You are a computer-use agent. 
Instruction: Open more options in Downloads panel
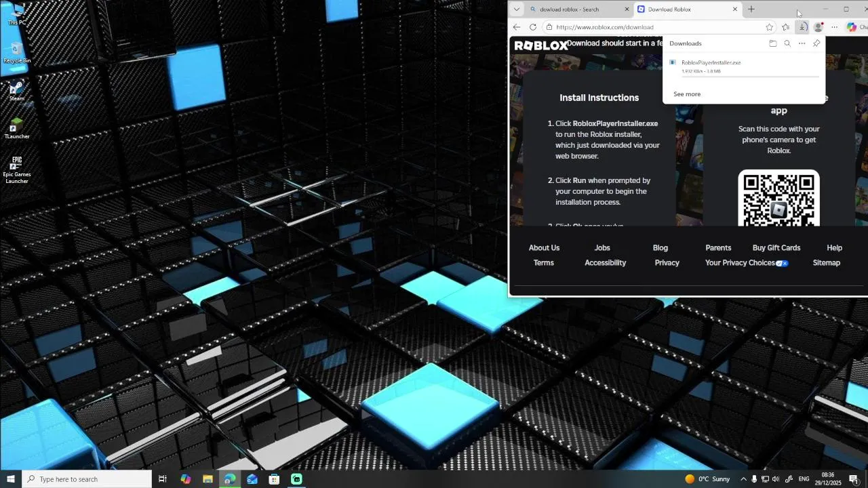[802, 43]
